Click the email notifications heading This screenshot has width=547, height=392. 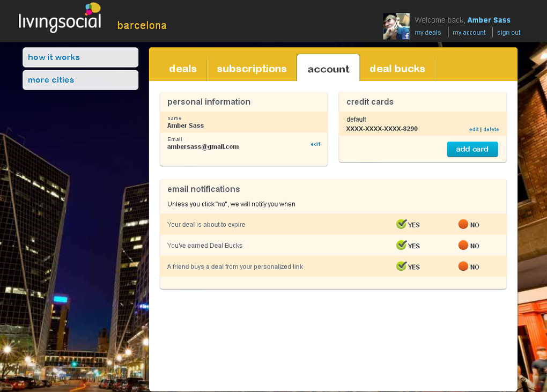coord(204,189)
